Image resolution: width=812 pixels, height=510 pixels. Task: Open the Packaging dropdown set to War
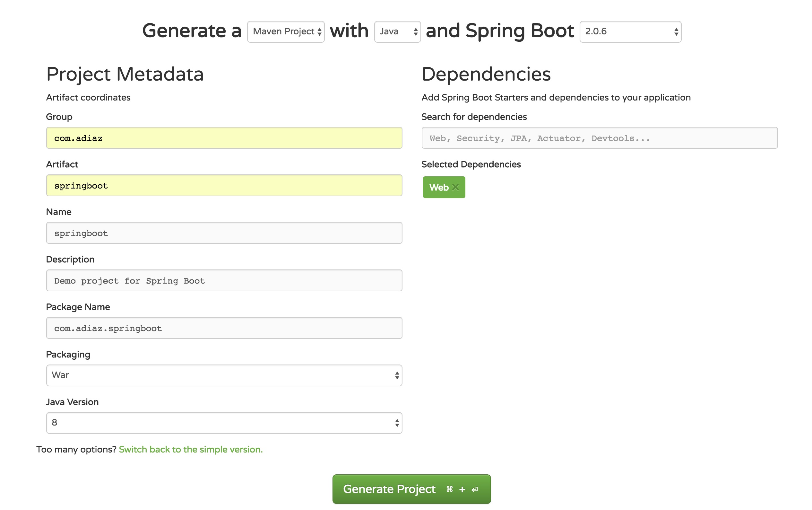(224, 375)
